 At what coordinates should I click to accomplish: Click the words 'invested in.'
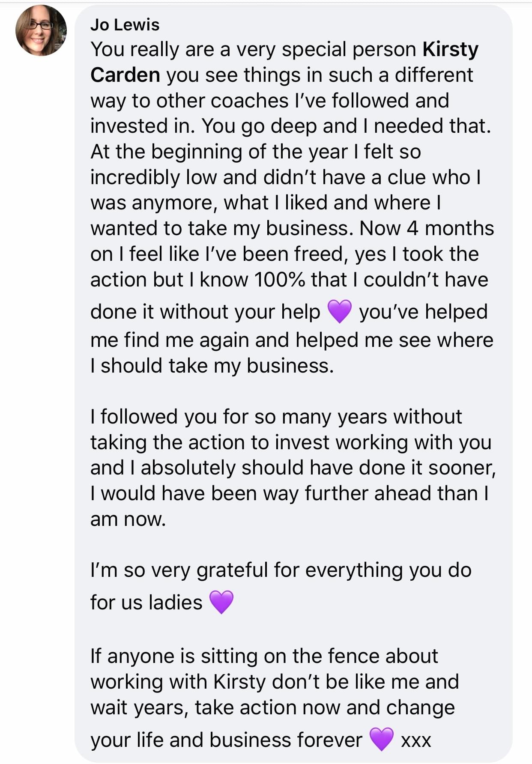click(142, 126)
